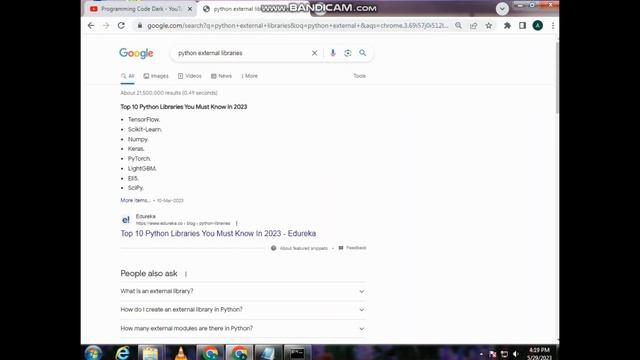This screenshot has width=640, height=360.
Task: Open the taskbar icon left of command prompt
Action: pyautogui.click(x=268, y=353)
